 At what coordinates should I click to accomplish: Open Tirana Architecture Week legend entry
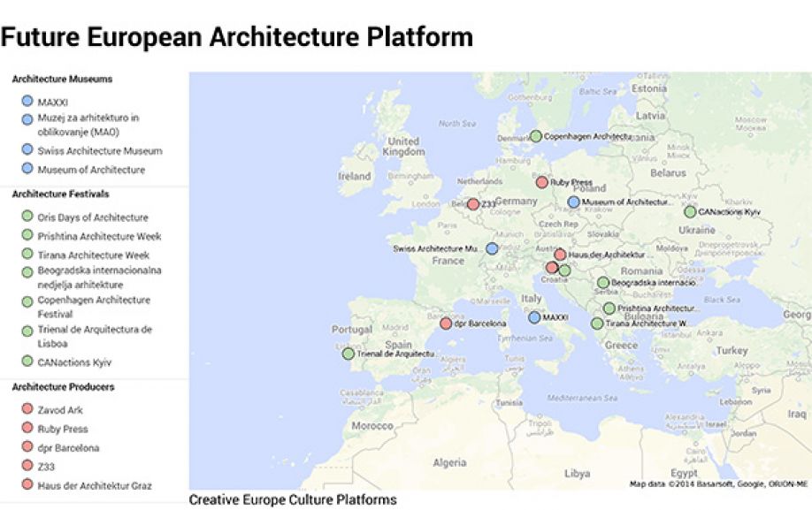pyautogui.click(x=93, y=255)
